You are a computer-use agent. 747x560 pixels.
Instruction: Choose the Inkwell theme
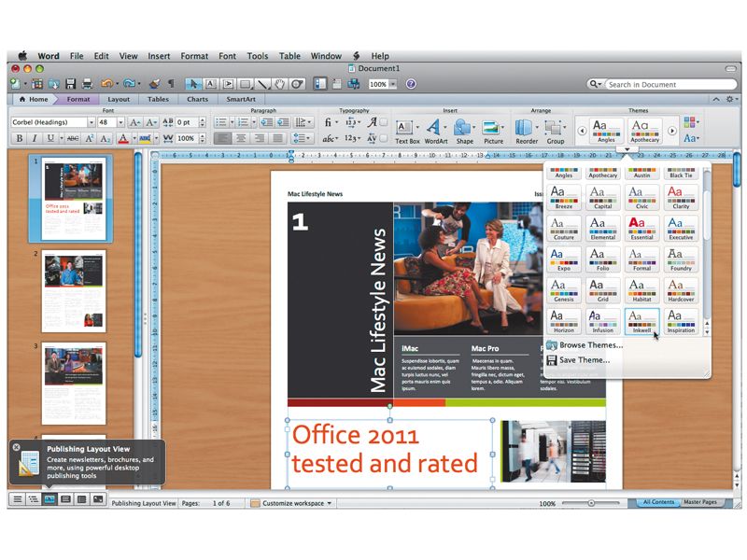click(641, 321)
